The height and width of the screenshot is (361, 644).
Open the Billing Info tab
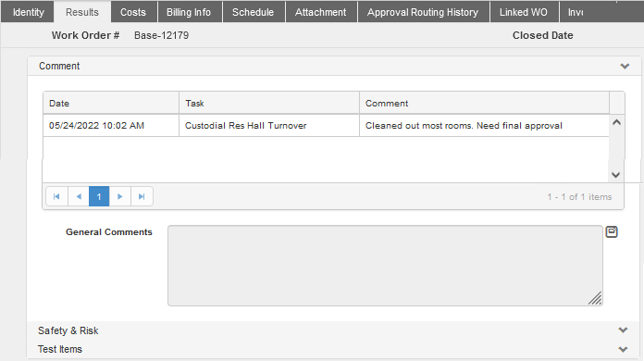pyautogui.click(x=189, y=12)
